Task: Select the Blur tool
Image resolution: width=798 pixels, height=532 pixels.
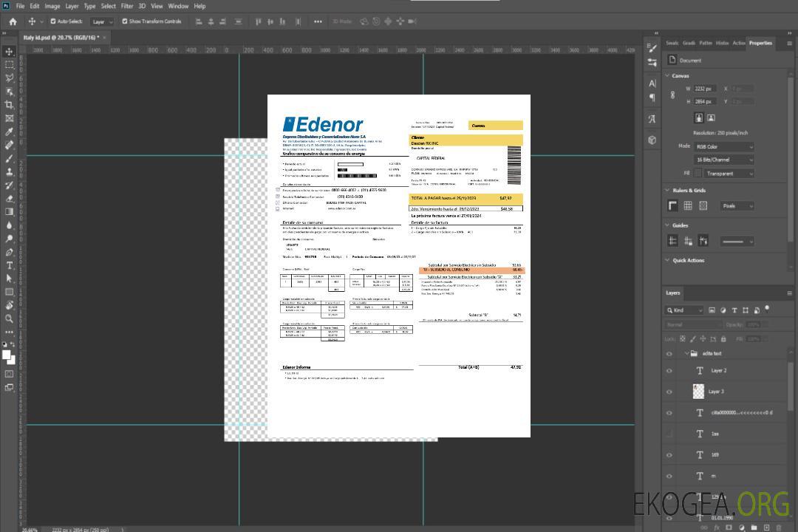Action: pos(9,225)
